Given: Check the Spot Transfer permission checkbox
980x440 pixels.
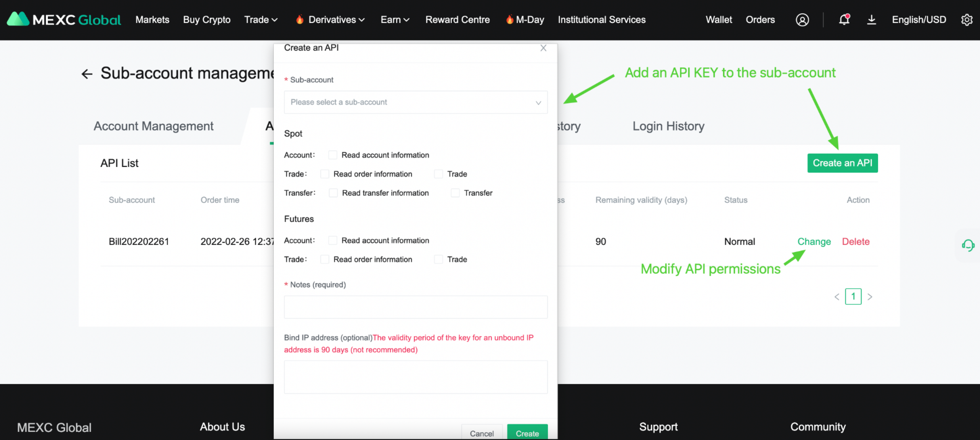Looking at the screenshot, I should click(x=455, y=193).
